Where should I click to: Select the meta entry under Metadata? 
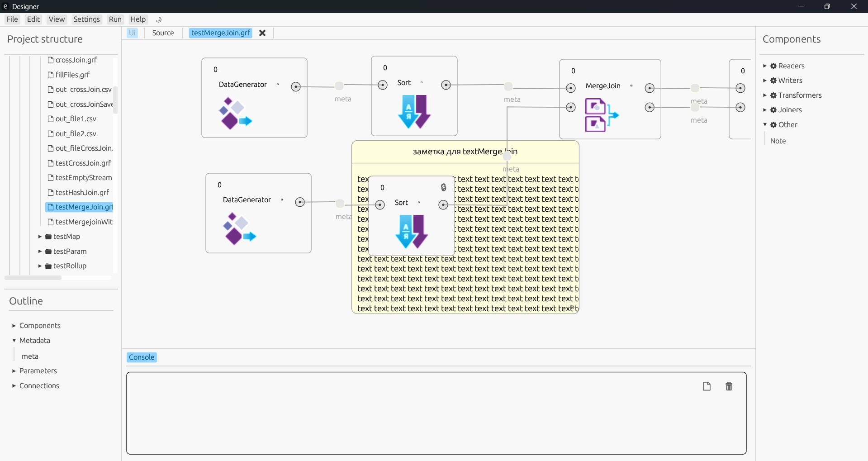coord(30,356)
